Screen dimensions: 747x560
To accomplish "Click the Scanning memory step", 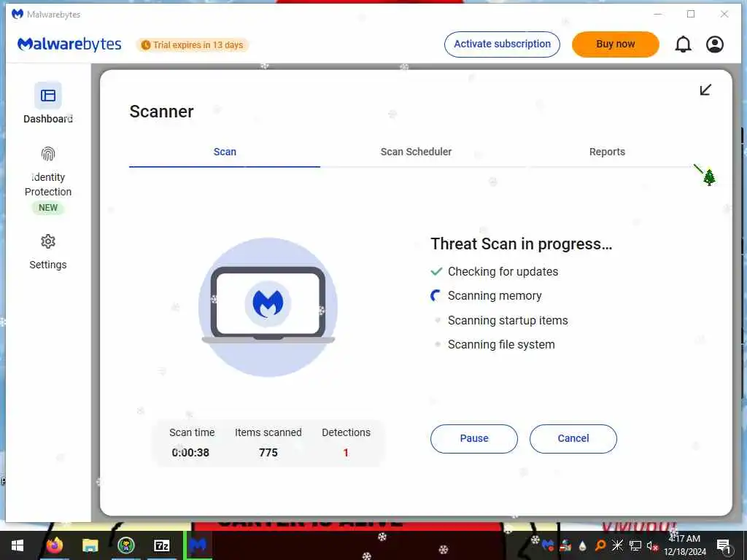I will (495, 296).
